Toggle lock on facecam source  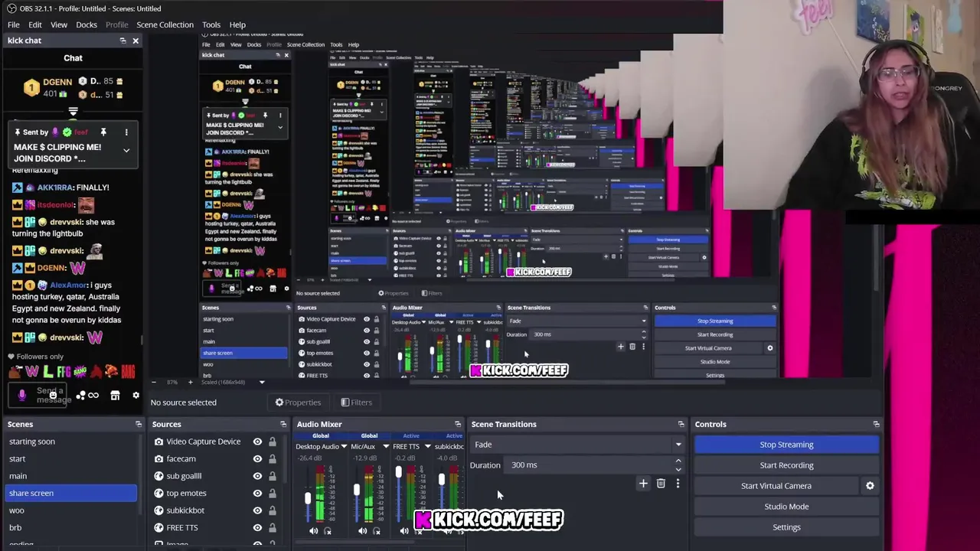point(272,459)
